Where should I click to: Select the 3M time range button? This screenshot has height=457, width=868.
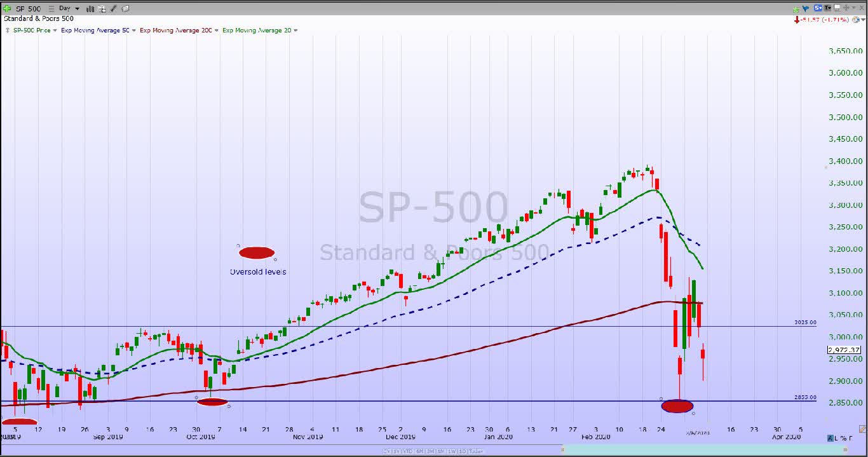(430, 451)
